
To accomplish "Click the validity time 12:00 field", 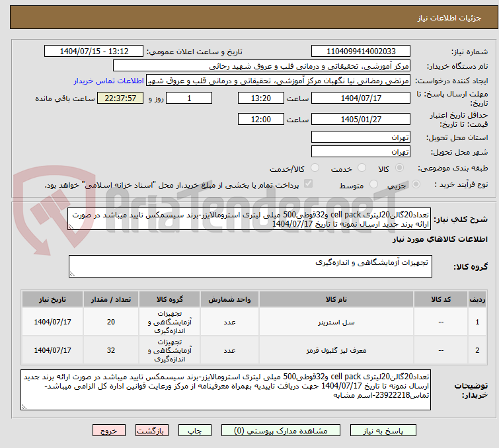I will 261,119.
